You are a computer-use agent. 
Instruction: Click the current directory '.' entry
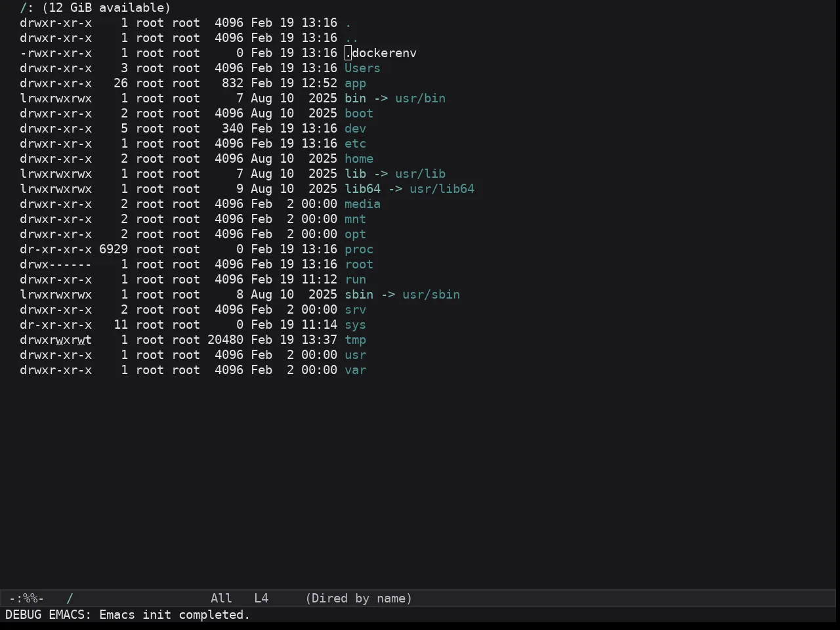(x=348, y=23)
